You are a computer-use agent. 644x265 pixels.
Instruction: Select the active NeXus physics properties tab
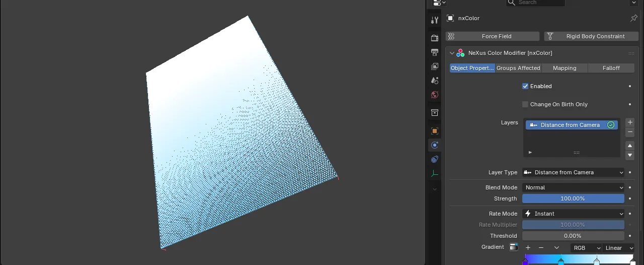pyautogui.click(x=435, y=145)
